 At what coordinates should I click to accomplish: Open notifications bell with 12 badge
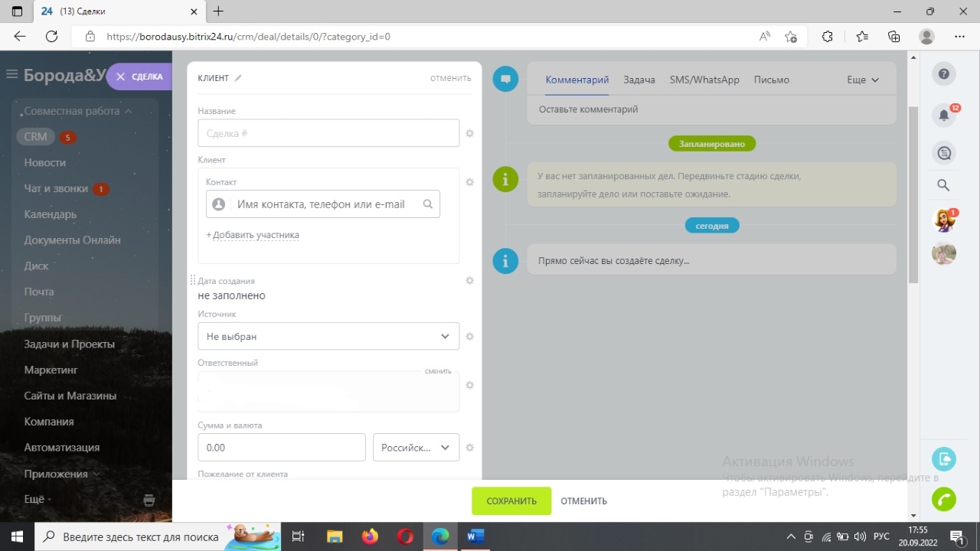pos(944,115)
